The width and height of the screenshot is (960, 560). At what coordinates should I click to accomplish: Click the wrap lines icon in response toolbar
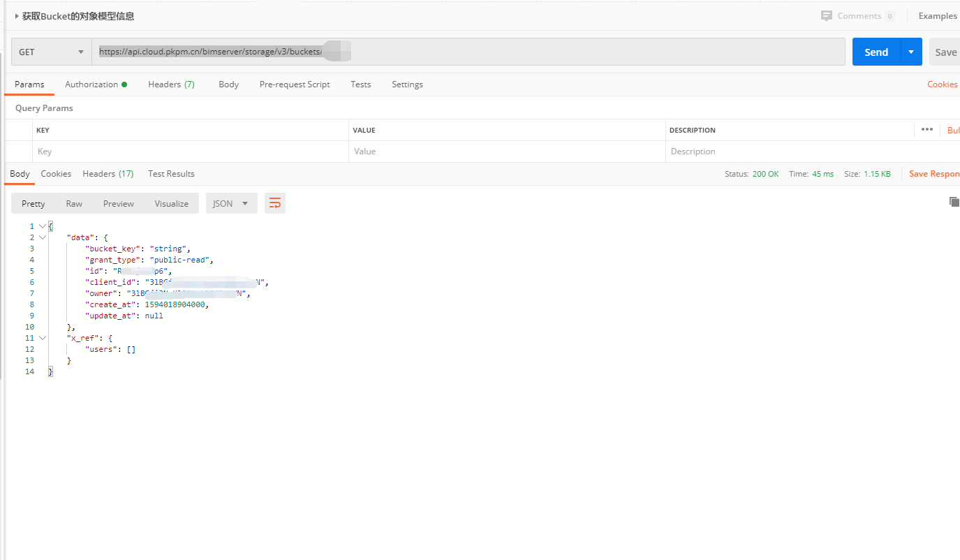[x=275, y=203]
